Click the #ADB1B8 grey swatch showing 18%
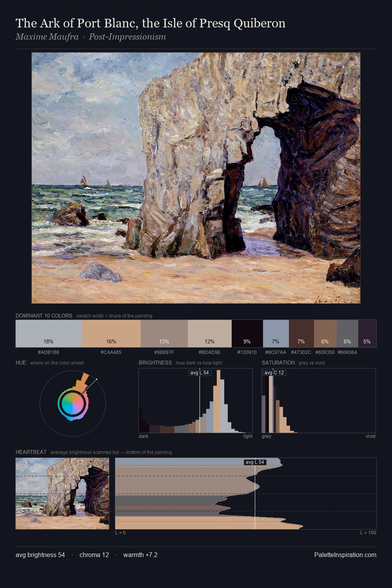The height and width of the screenshot is (588, 392). 49,334
